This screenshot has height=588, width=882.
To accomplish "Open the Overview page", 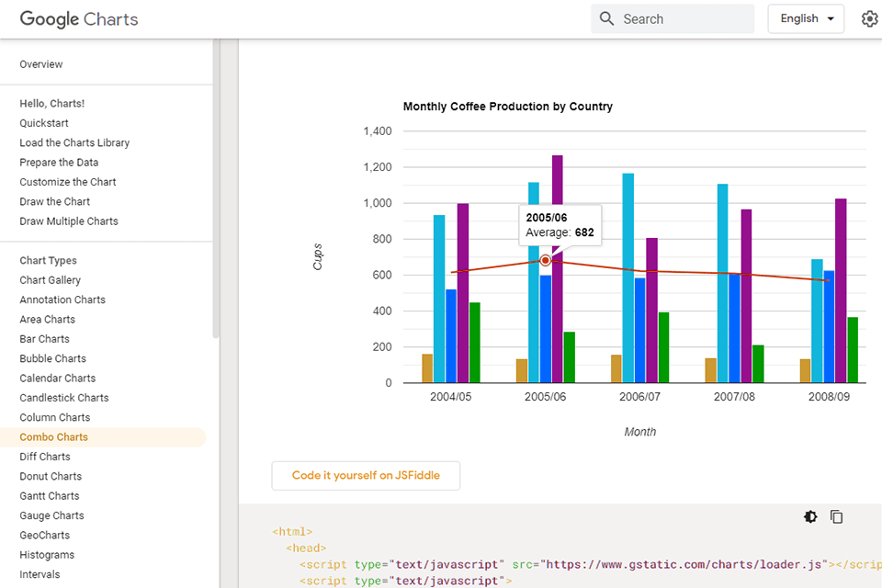I will point(40,63).
